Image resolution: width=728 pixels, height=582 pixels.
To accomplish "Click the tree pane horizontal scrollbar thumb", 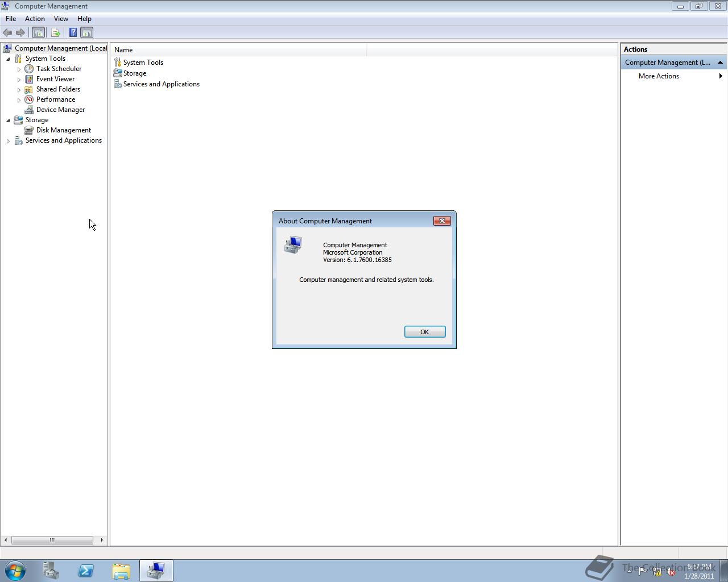I will click(x=52, y=540).
